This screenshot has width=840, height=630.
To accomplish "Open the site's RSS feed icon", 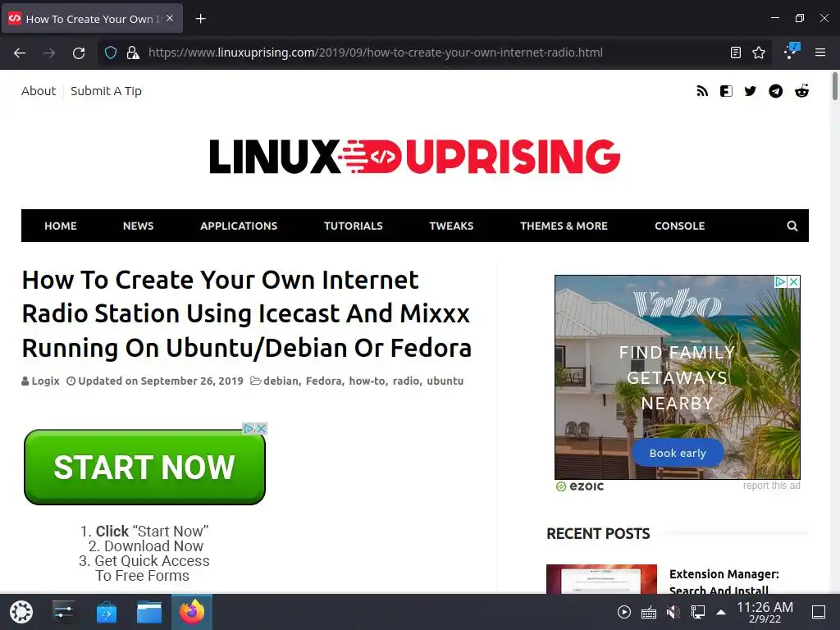I will [702, 91].
